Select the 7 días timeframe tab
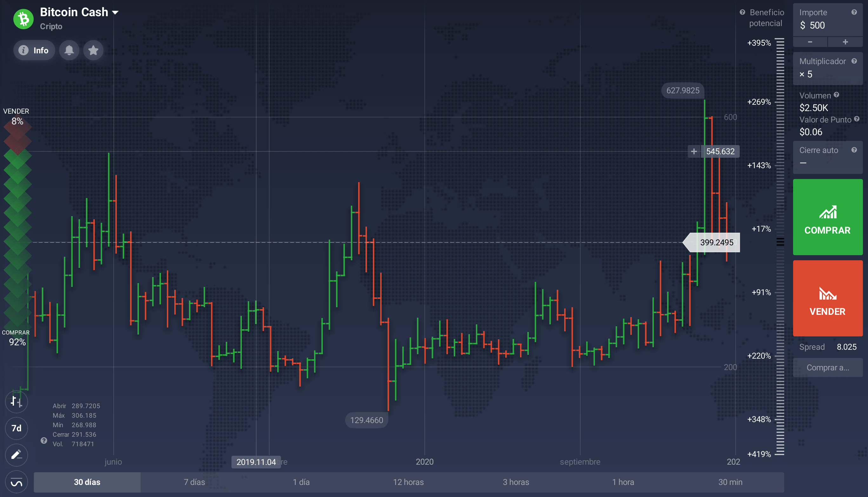 [x=194, y=482]
